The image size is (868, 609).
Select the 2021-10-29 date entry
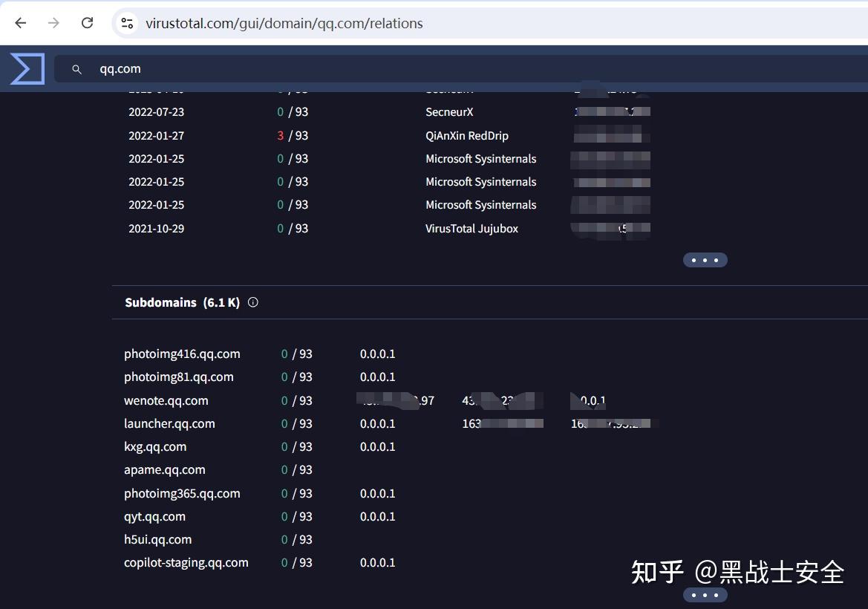pos(156,229)
